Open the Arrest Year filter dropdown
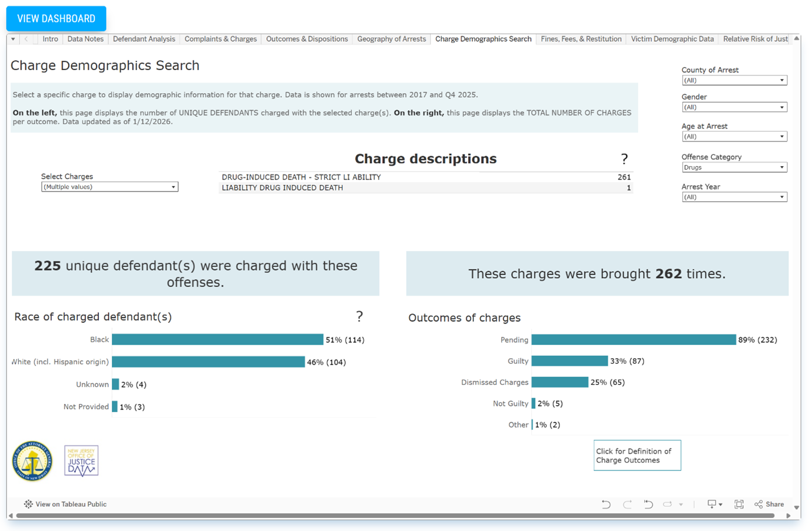This screenshot has height=531, width=812. coord(734,197)
